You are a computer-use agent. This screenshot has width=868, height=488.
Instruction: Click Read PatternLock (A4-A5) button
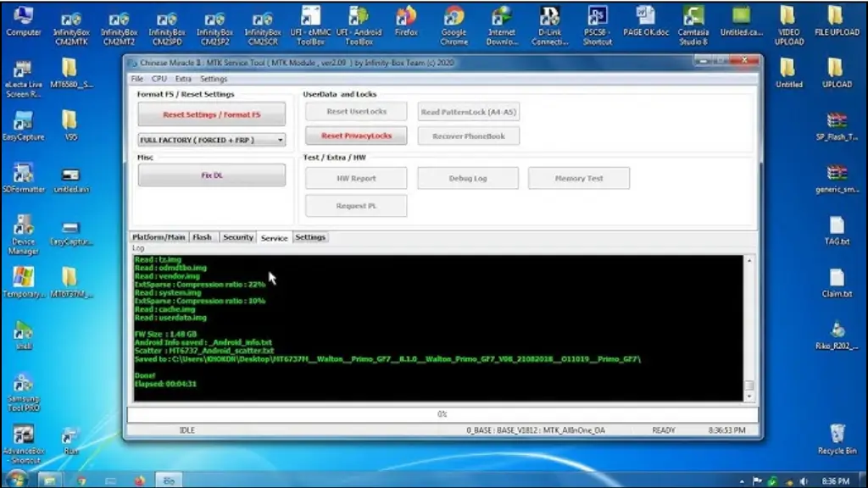coord(468,111)
